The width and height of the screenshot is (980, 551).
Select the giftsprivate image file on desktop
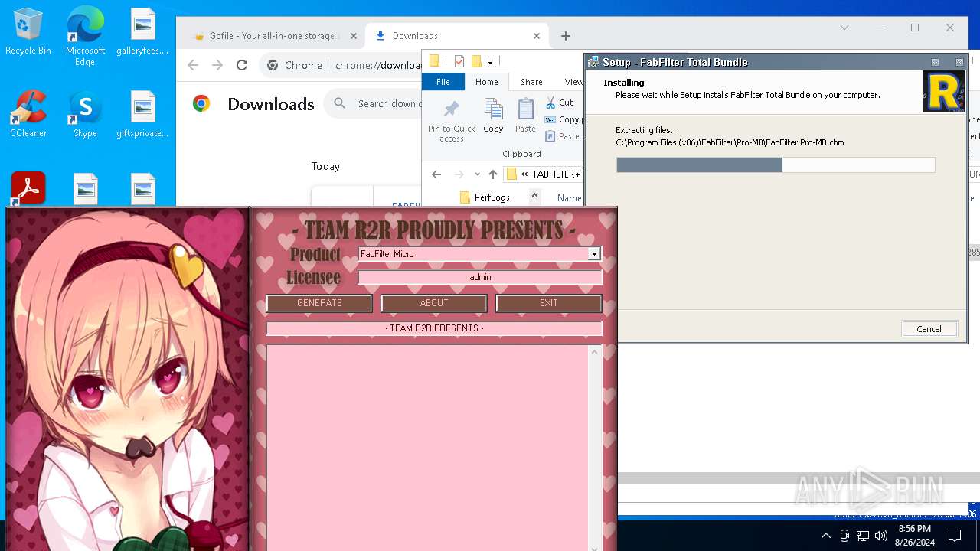tap(142, 115)
